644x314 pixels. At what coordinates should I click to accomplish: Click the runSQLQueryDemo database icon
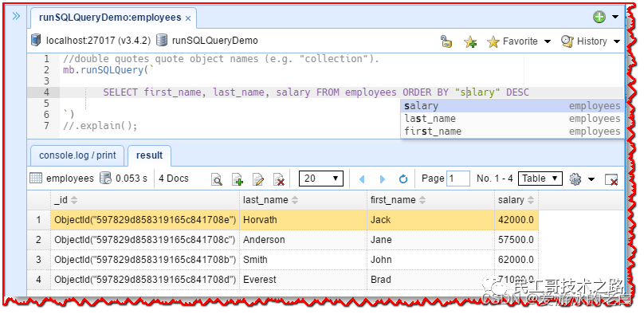[162, 41]
